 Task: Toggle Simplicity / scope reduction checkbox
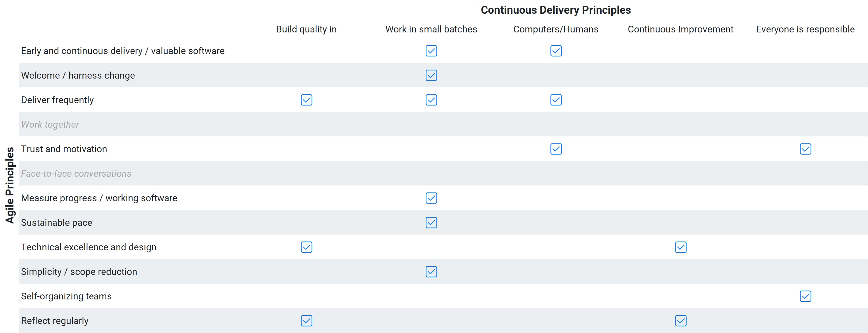(431, 272)
